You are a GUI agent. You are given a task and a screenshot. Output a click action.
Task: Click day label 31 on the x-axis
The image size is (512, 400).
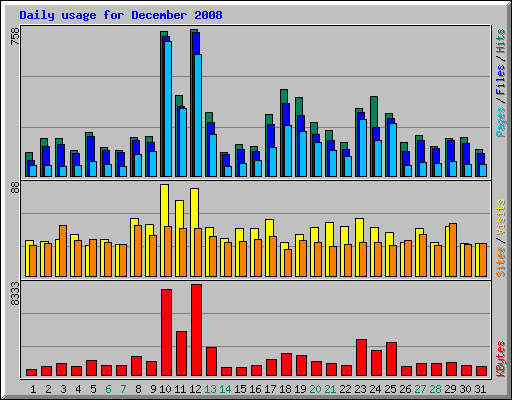coord(480,389)
